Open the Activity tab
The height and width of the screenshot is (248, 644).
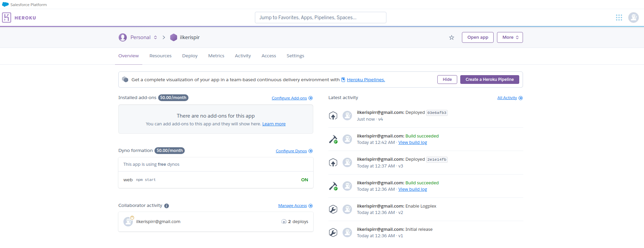coord(243,56)
